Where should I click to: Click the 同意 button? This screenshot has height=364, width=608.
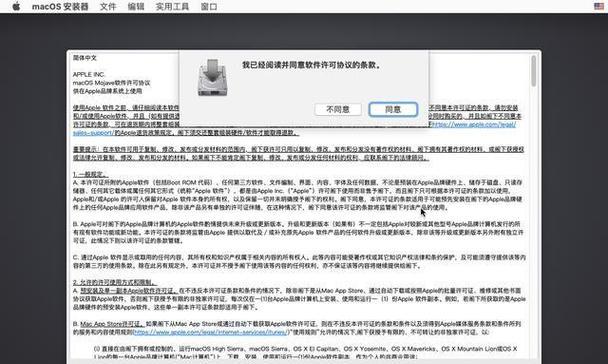point(393,109)
